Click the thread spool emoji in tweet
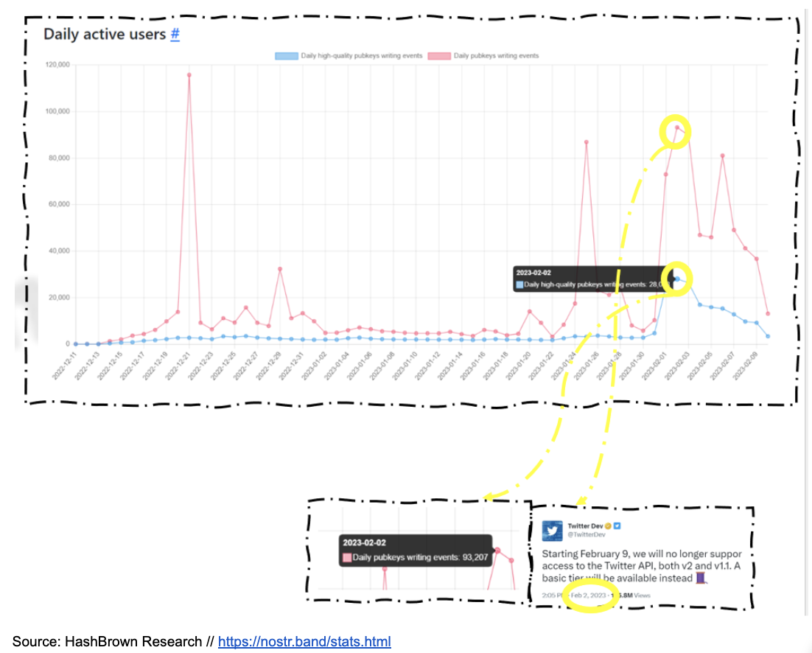This screenshot has width=812, height=653. [701, 578]
